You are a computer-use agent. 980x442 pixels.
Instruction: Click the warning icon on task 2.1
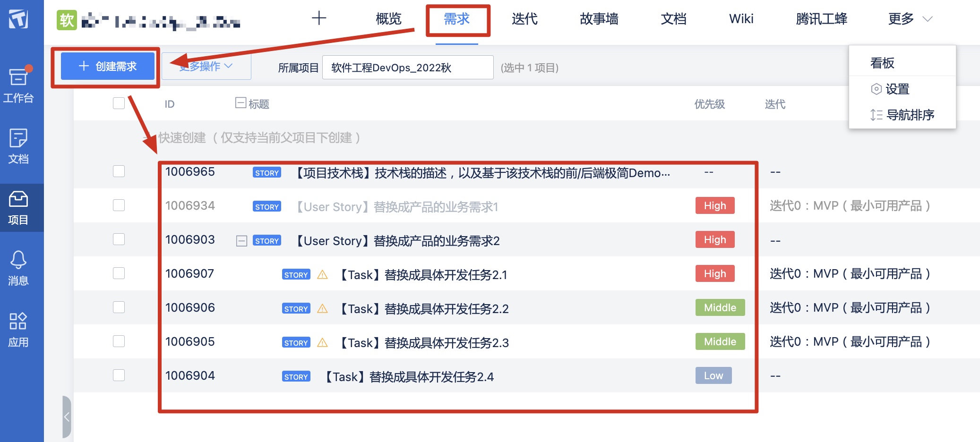point(323,274)
